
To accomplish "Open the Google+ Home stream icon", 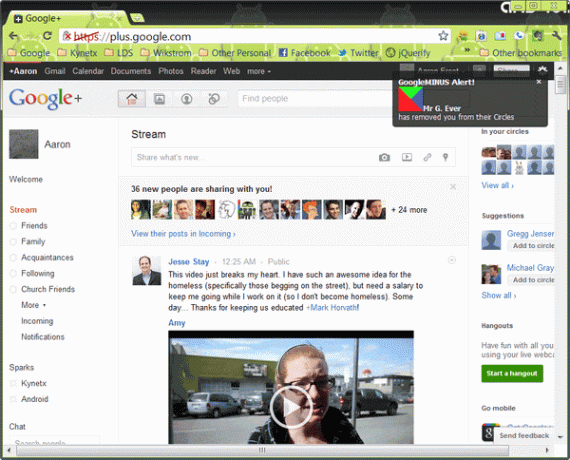I will [x=132, y=99].
